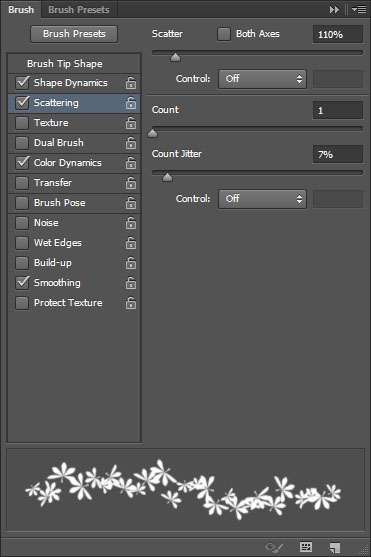Click the Texture options label
The width and height of the screenshot is (371, 557).
pos(51,123)
